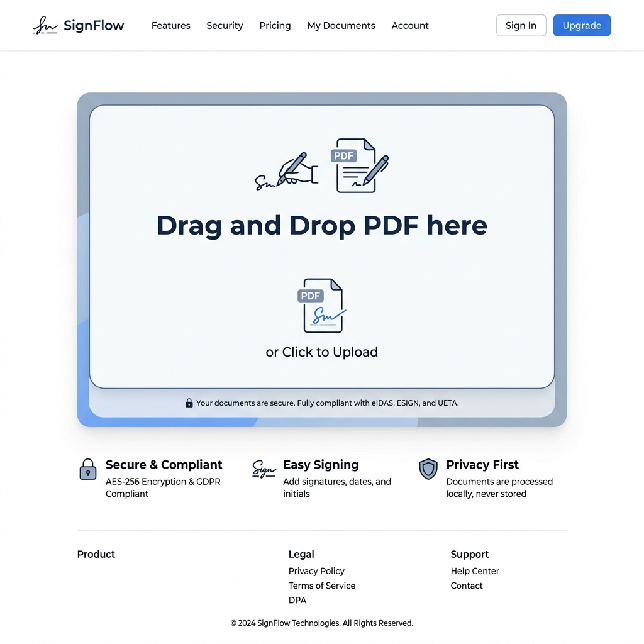The width and height of the screenshot is (644, 644).
Task: Select or Click to Upload
Action: coord(321,352)
